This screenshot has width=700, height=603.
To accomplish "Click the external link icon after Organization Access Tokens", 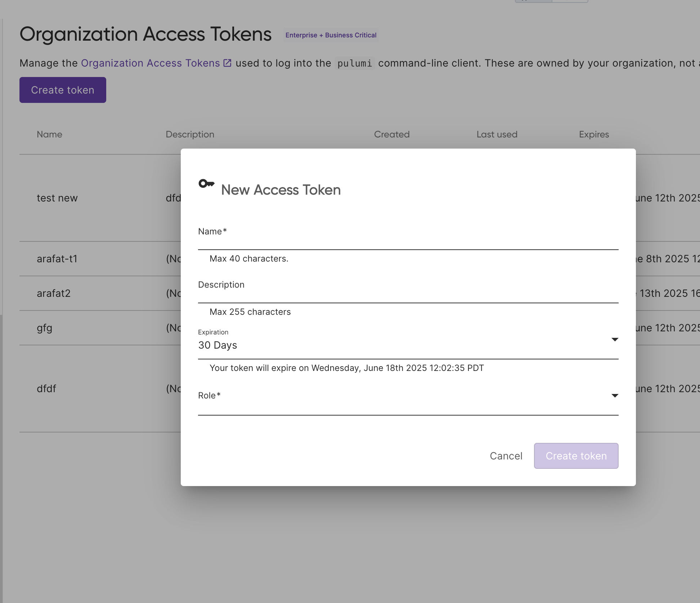I will click(x=227, y=63).
